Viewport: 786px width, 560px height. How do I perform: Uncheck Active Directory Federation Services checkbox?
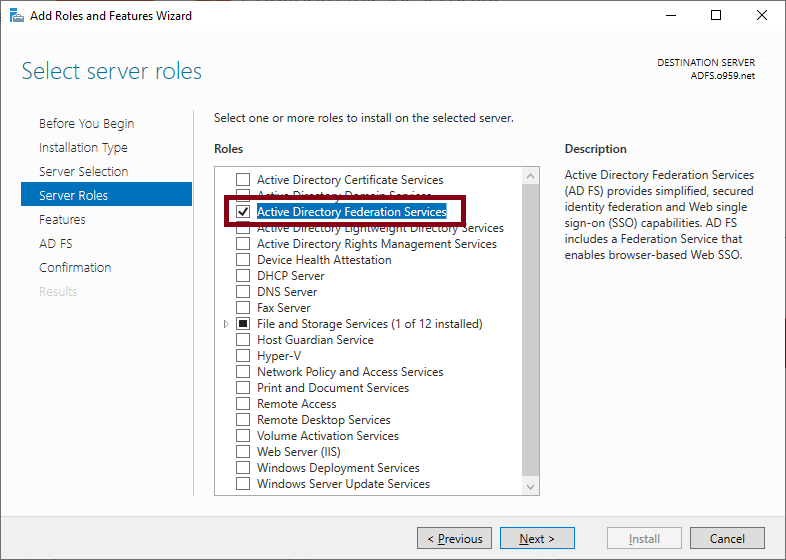coord(243,212)
